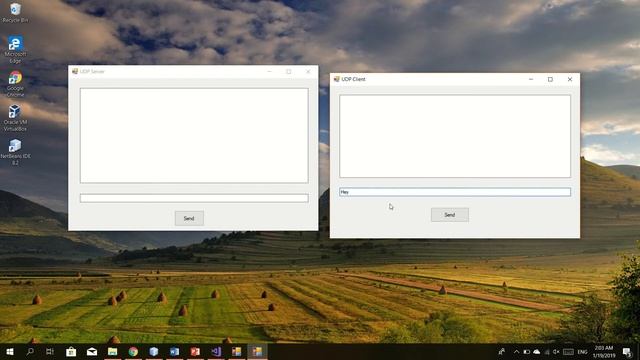Open Chrome from the taskbar
Viewport: 640px width, 360px height.
[133, 351]
